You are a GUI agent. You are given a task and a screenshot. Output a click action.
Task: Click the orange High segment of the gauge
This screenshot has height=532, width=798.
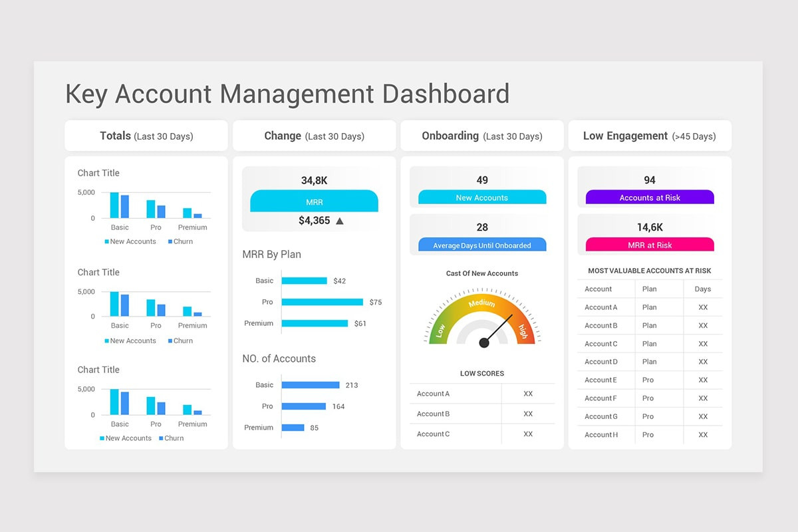point(523,329)
